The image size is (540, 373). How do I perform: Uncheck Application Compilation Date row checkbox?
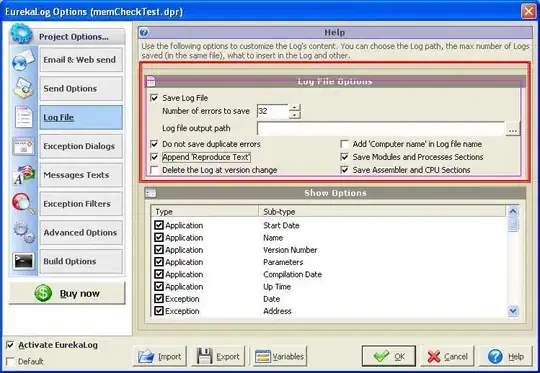(159, 274)
